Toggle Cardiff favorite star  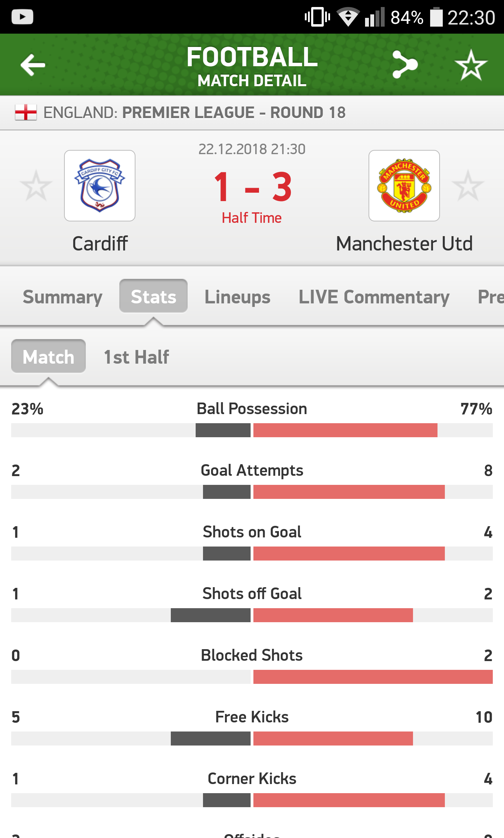[36, 186]
